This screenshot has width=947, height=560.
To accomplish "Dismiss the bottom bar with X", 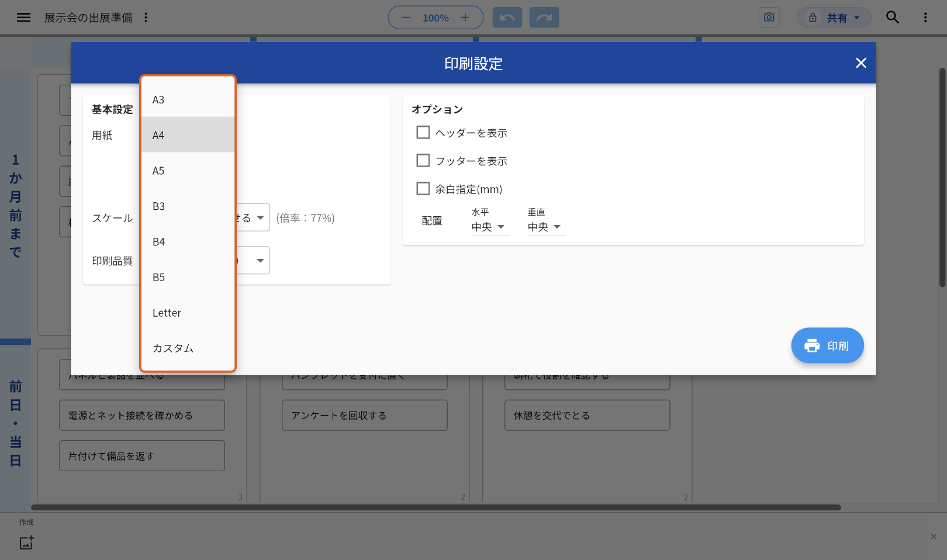I will 934,537.
